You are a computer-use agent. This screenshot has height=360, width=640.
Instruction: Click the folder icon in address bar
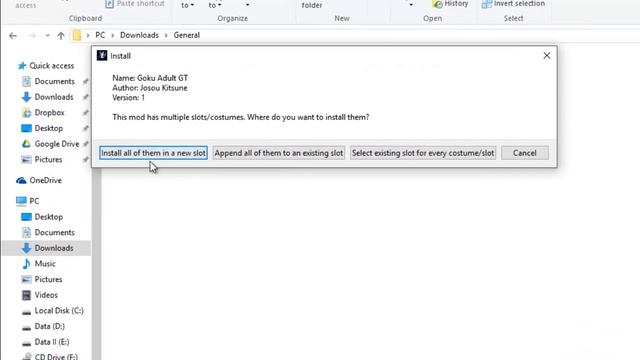[77, 36]
